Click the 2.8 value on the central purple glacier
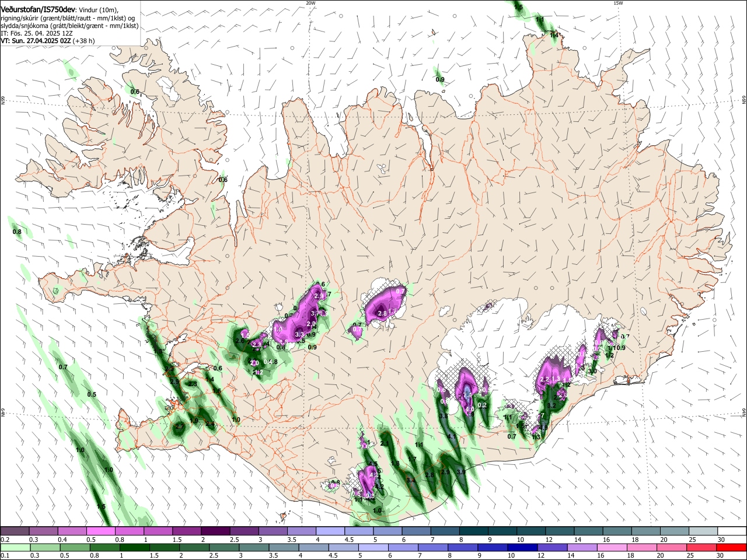Viewport: 747px width, 560px height. tap(383, 314)
